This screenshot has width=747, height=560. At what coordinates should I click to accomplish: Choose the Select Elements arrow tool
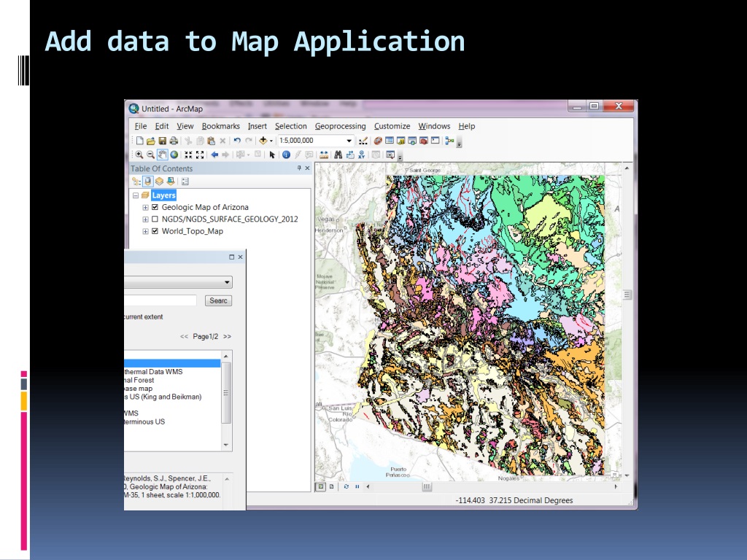tap(272, 155)
